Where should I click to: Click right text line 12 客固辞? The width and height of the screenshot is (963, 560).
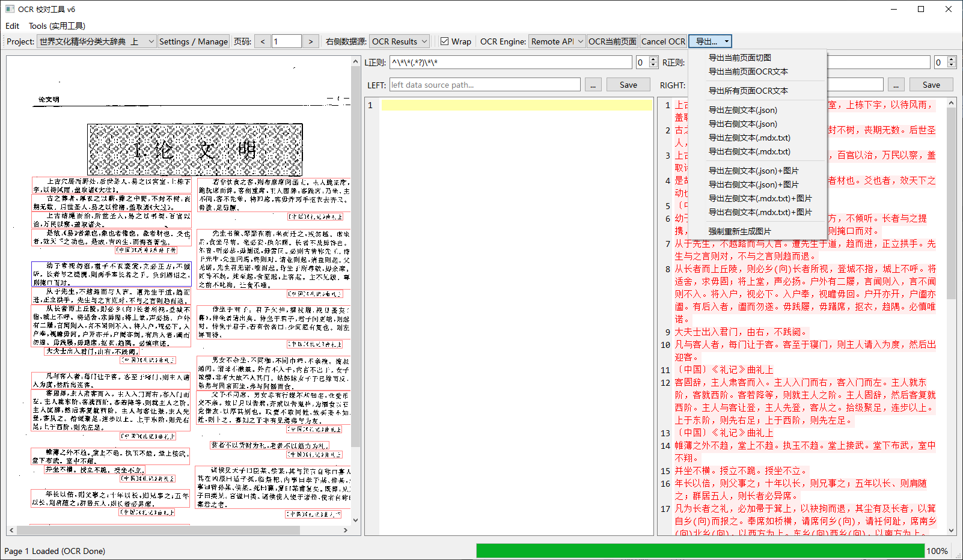(805, 401)
